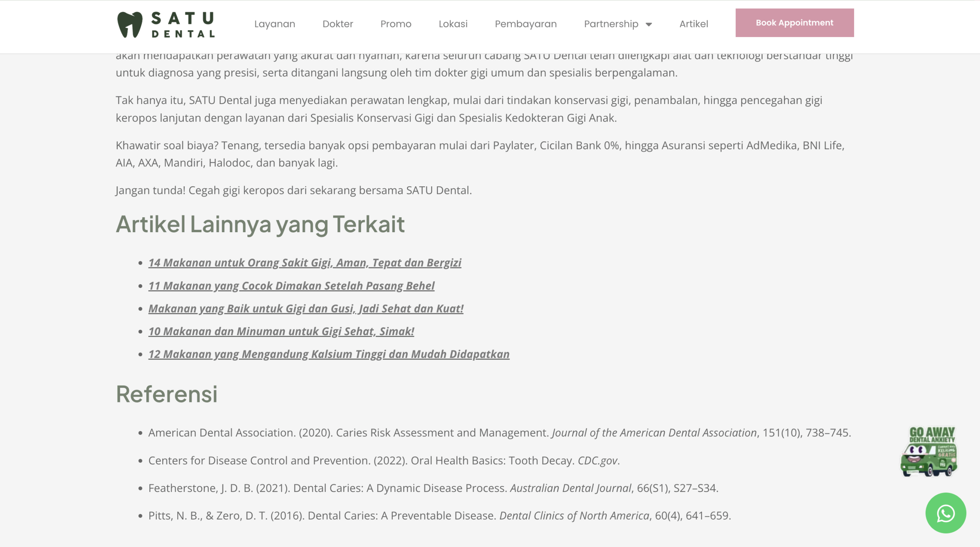Go to the Dokter page
Image resolution: width=980 pixels, height=547 pixels.
click(x=338, y=24)
